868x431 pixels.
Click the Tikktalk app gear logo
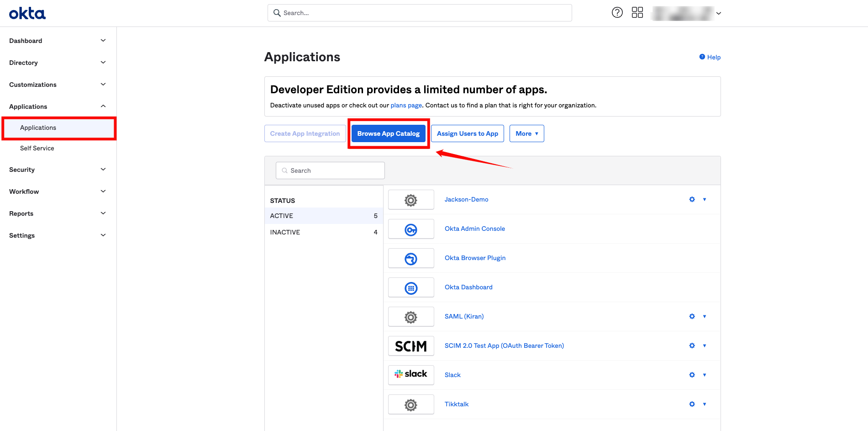411,404
